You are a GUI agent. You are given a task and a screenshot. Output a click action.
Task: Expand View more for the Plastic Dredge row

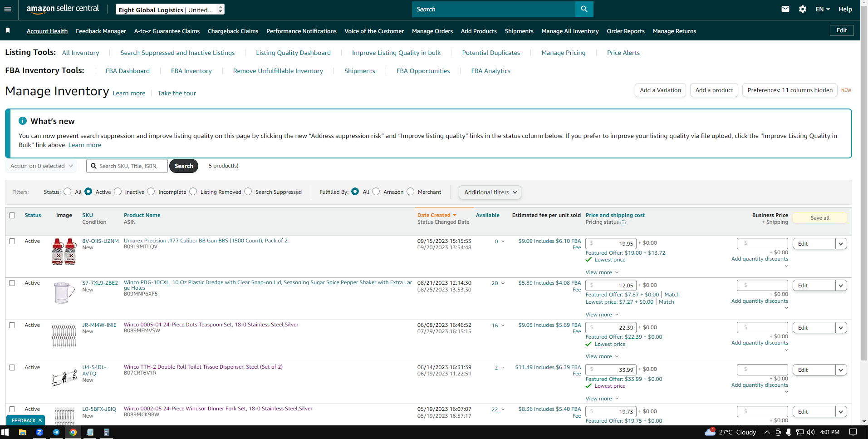click(602, 315)
